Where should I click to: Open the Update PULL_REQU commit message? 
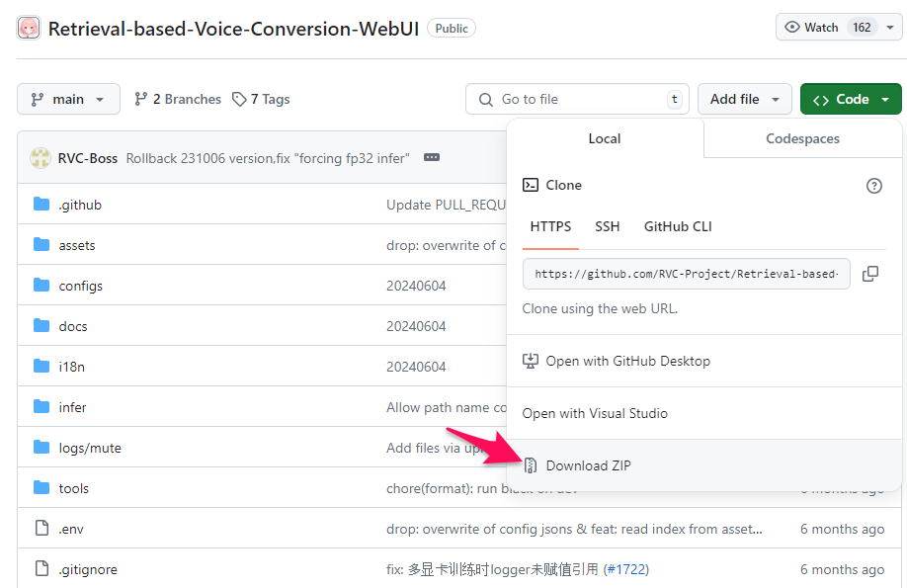click(446, 205)
